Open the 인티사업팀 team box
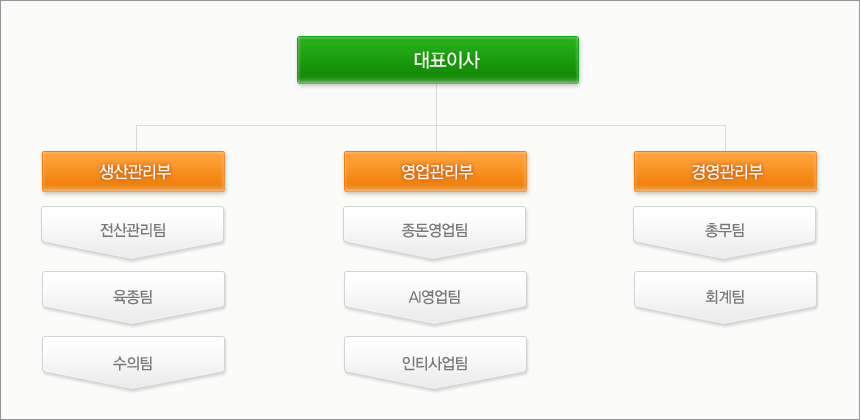 [435, 362]
